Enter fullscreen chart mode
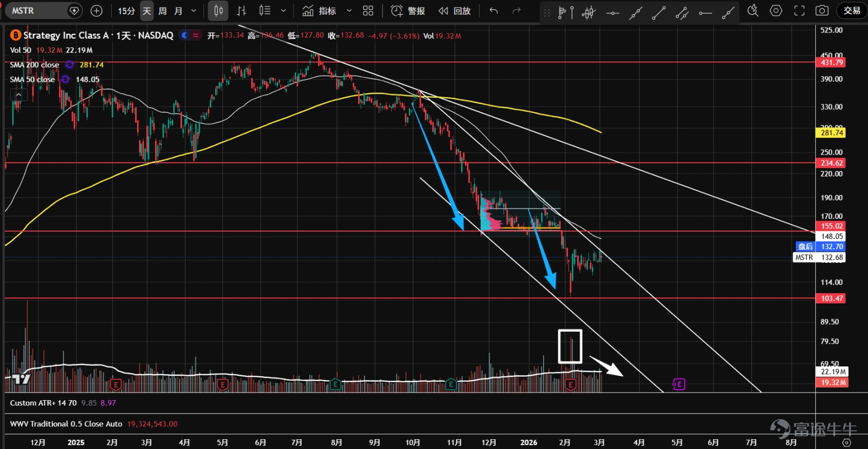The image size is (868, 449). click(799, 11)
